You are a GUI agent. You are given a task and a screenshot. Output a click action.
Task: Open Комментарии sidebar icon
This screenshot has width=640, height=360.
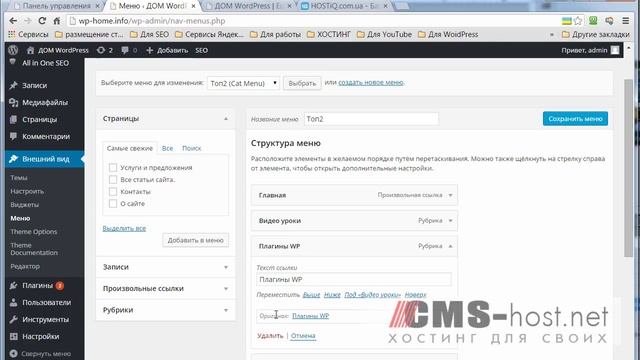point(13,136)
